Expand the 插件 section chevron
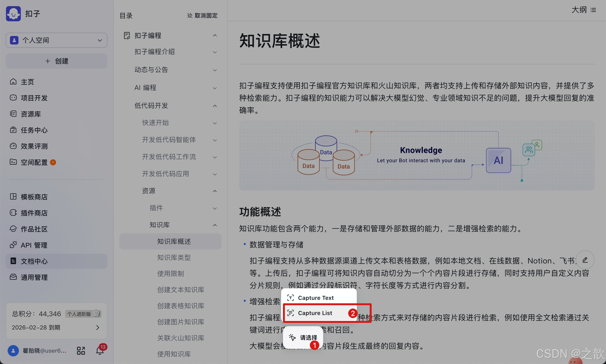This screenshot has width=606, height=364. [215, 208]
